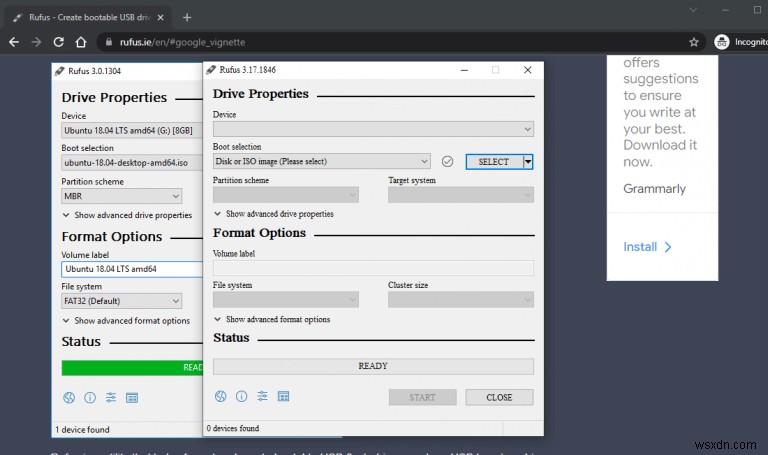View site security lock information
Image resolution: width=768 pixels, height=455 pixels.
click(x=109, y=42)
